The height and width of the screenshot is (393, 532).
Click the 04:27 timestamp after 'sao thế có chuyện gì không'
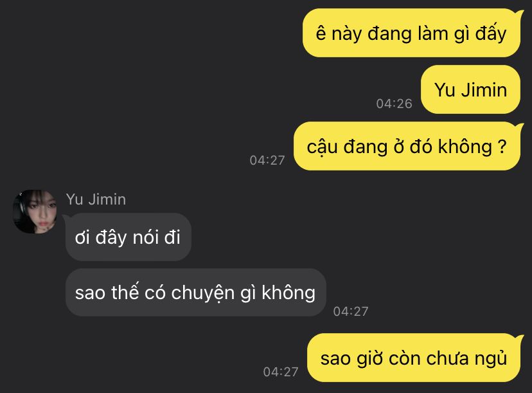[x=350, y=311]
